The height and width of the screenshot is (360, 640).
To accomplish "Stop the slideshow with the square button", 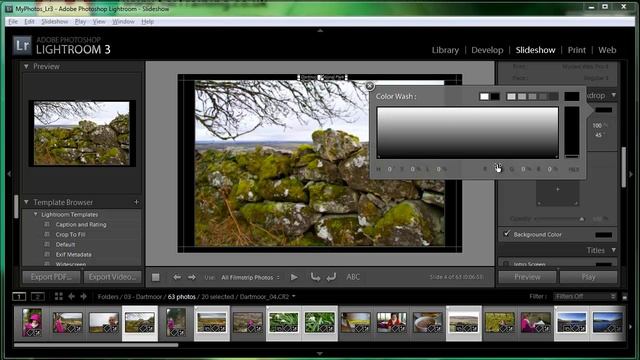I will point(156,277).
